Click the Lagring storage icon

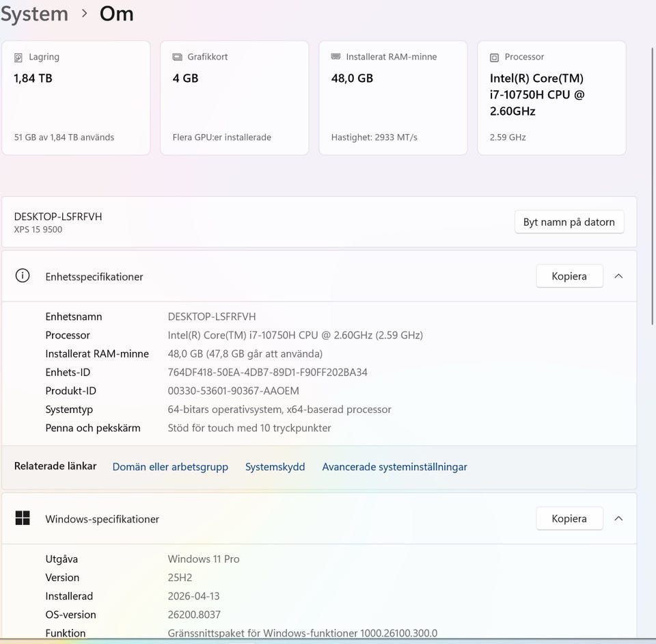pos(18,57)
